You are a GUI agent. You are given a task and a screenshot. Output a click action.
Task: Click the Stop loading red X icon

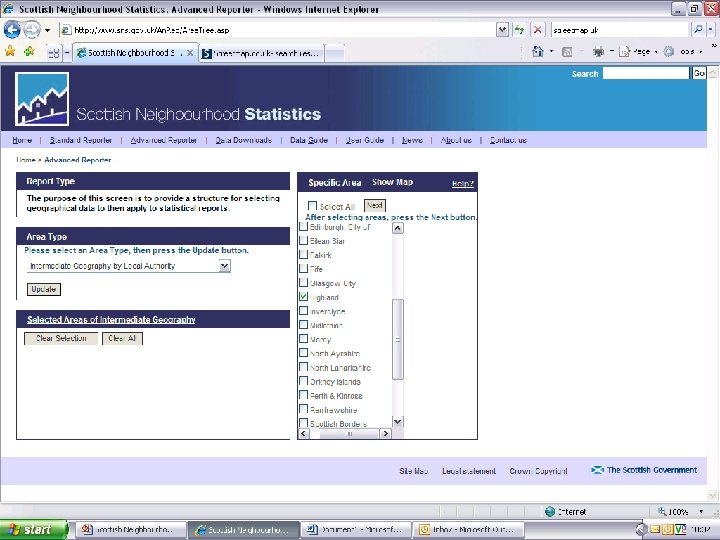coord(537,30)
